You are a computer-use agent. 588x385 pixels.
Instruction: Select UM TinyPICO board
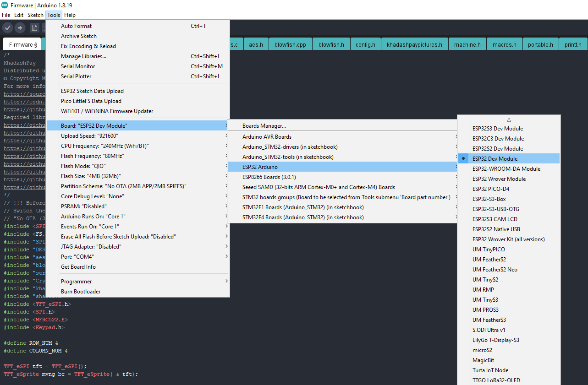click(509, 249)
